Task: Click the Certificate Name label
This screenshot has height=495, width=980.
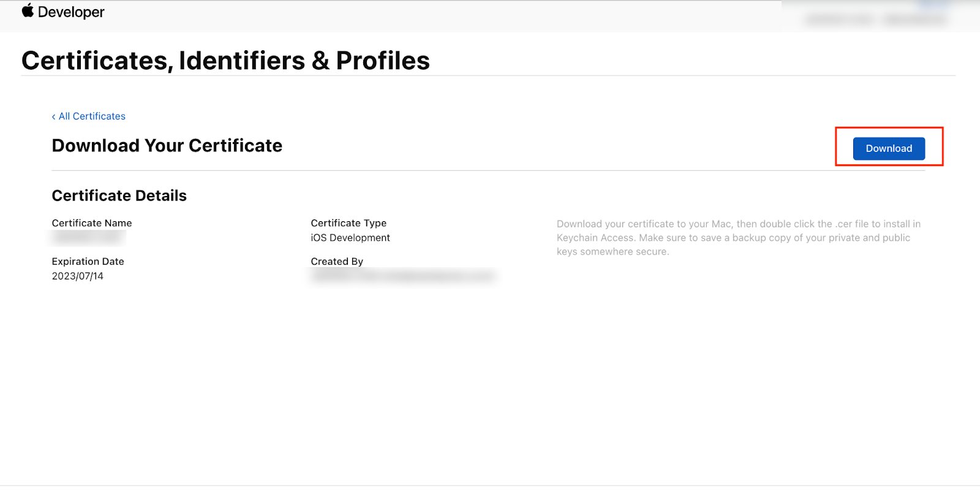Action: tap(92, 223)
